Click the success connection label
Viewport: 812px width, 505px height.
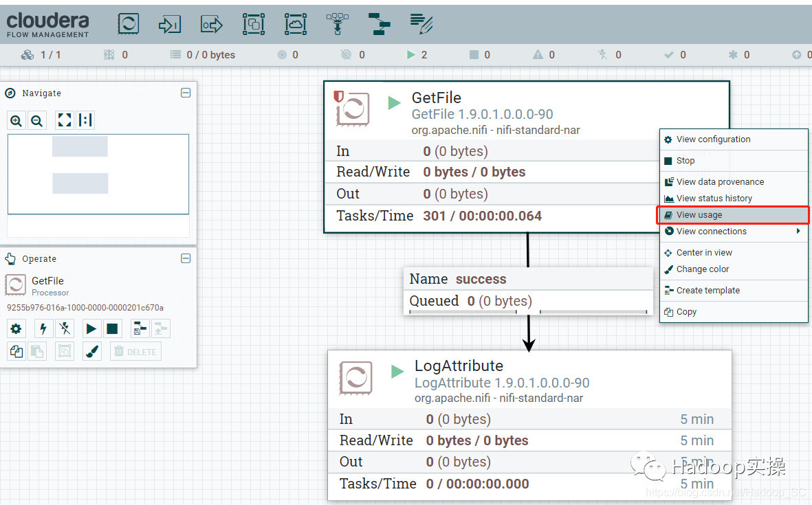coord(481,279)
